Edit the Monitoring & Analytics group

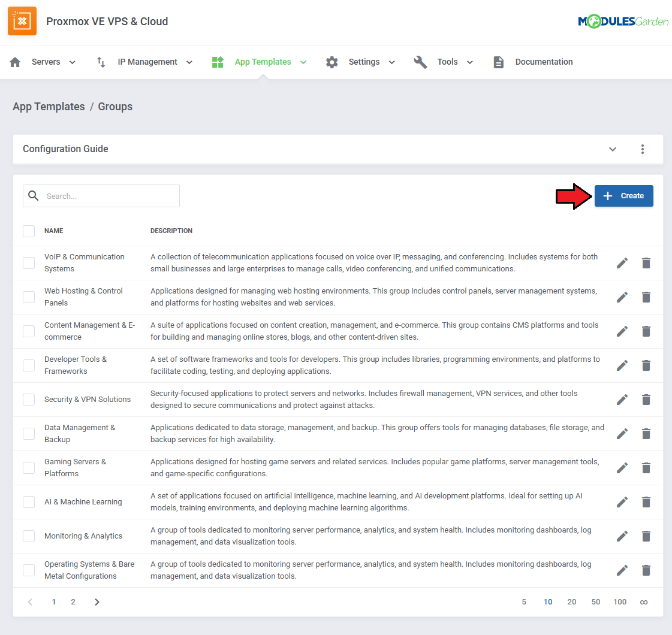622,536
